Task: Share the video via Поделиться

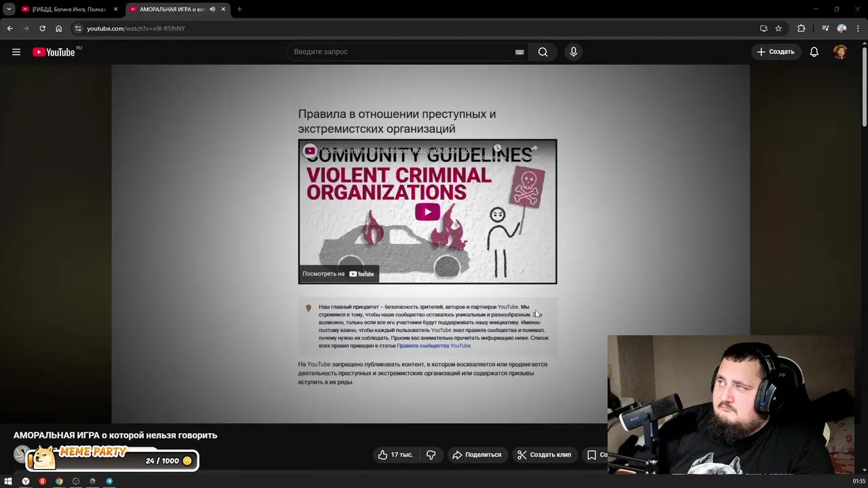Action: tap(477, 455)
